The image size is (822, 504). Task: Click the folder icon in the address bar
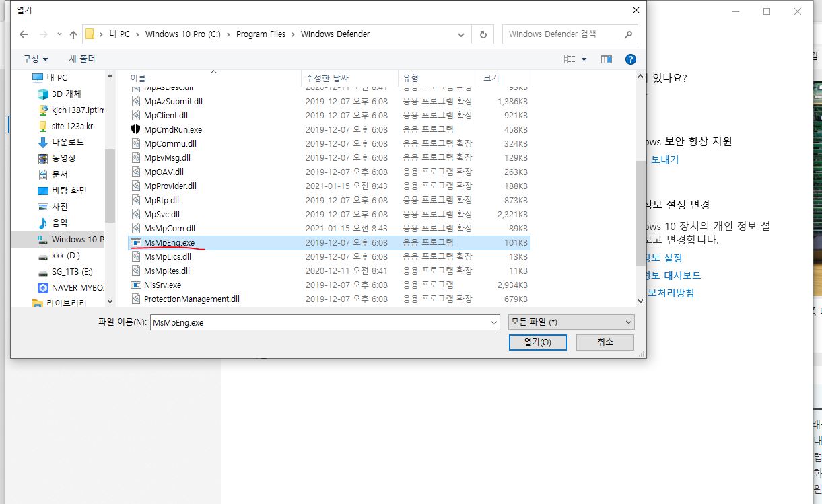tap(90, 34)
